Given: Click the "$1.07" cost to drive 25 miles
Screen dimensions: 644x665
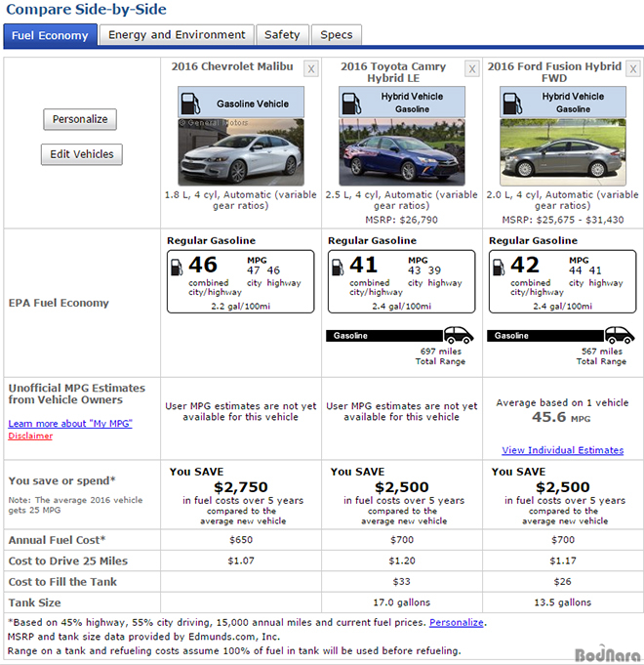Looking at the screenshot, I should click(x=241, y=561).
